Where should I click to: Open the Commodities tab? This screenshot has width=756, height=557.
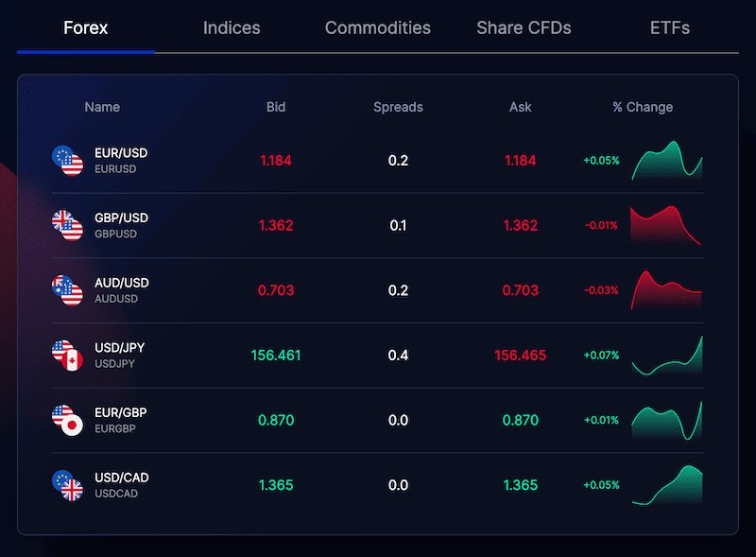377,28
